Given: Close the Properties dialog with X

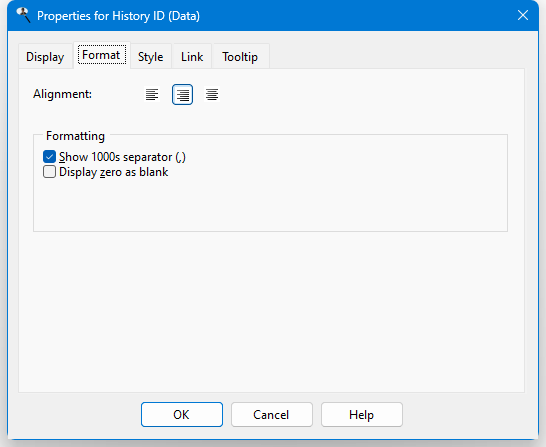Looking at the screenshot, I should (x=523, y=15).
